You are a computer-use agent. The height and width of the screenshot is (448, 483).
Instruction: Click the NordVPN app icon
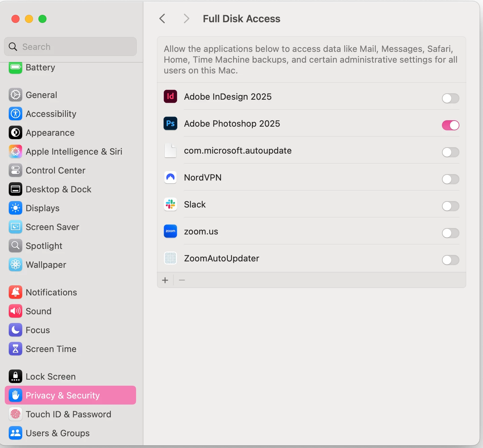[170, 178]
